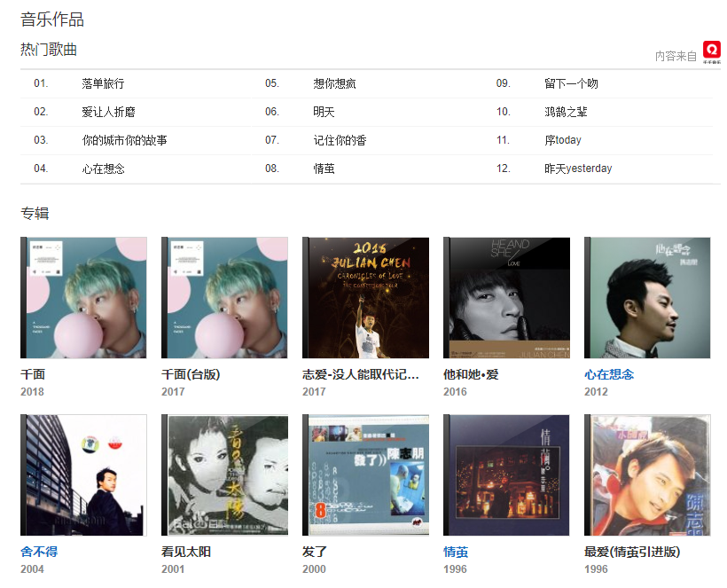Open the 他和她•爱 album title
727x588 pixels.
(x=471, y=374)
